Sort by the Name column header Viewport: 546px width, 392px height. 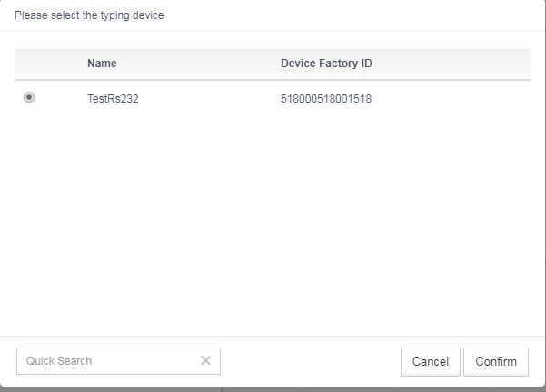102,64
